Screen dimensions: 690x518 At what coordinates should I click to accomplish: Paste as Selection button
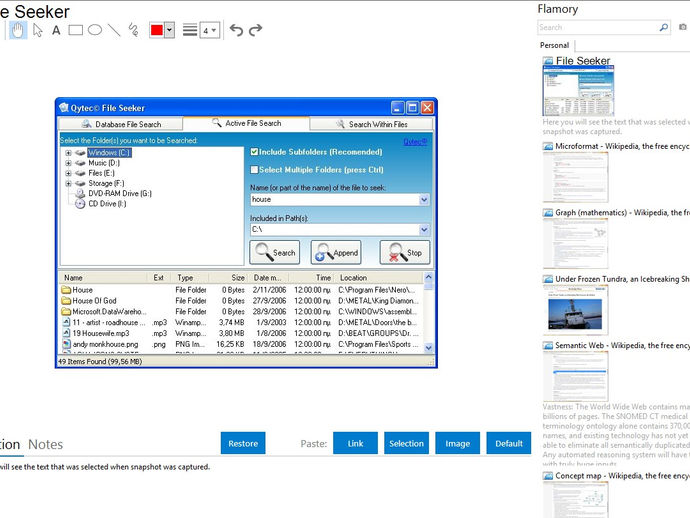(406, 443)
